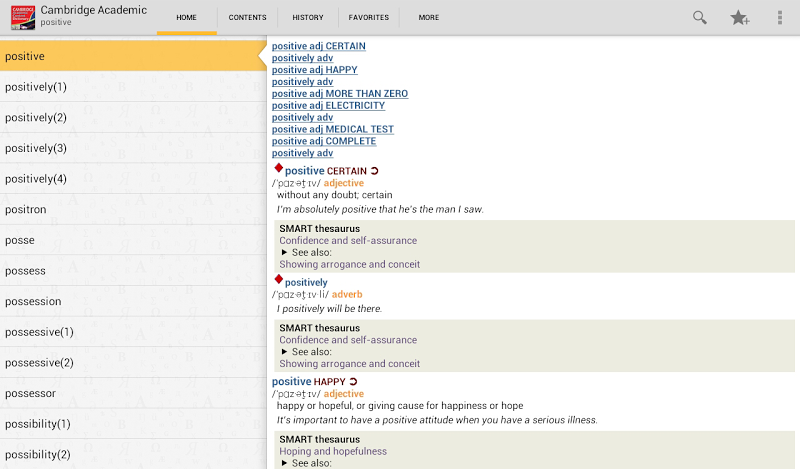This screenshot has width=800, height=469.
Task: Select posse in word list
Action: (x=133, y=240)
